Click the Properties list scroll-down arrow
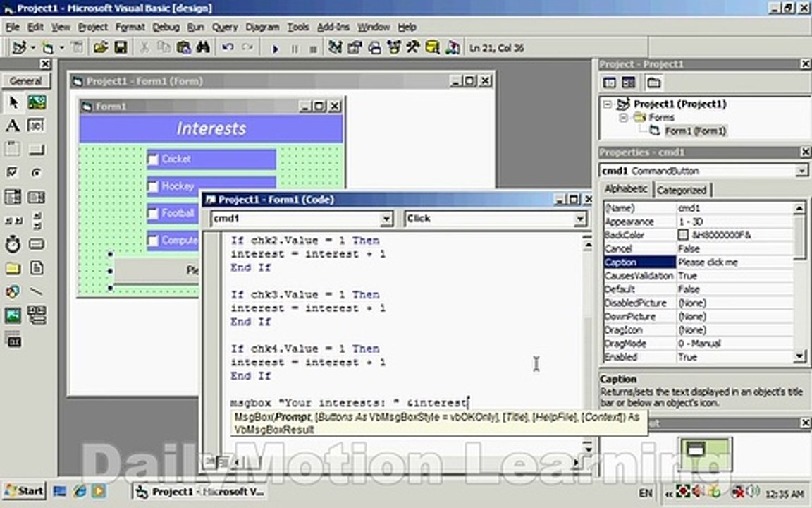812x508 pixels. 799,356
